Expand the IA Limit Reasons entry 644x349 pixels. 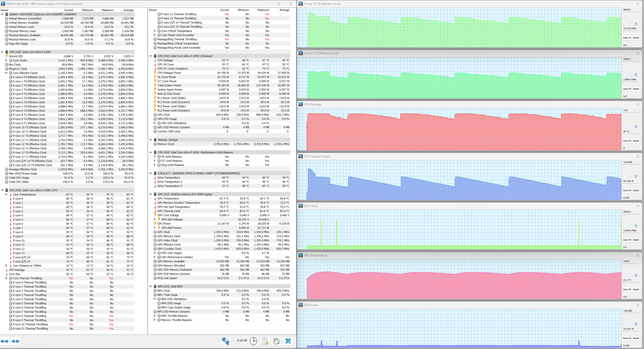click(x=155, y=157)
